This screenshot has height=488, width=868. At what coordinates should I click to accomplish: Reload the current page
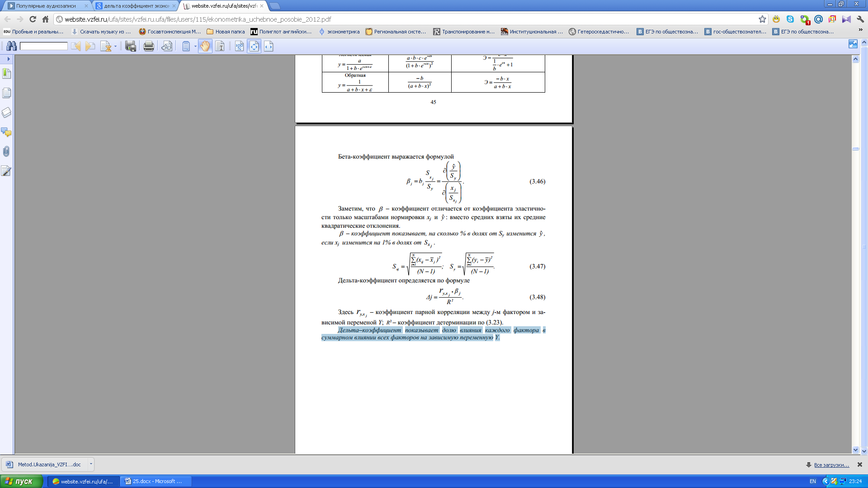(33, 19)
